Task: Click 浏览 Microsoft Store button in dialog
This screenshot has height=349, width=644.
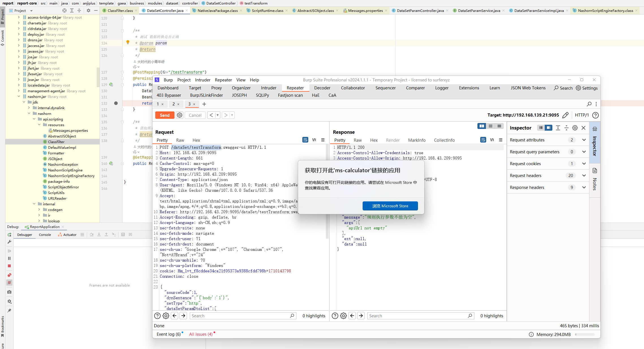Action: tap(390, 206)
